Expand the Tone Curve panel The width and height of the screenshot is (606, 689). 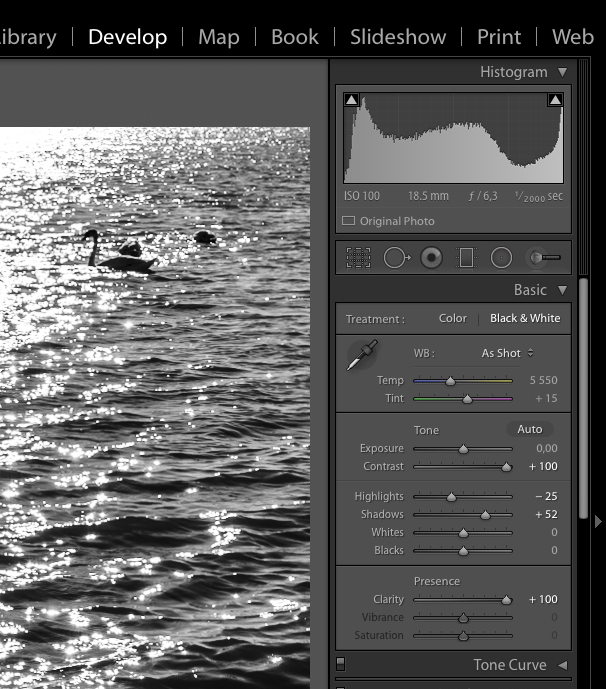[x=562, y=665]
